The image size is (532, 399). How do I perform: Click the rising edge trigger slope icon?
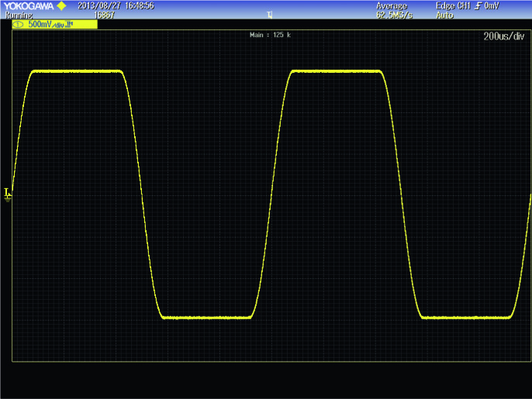[x=478, y=6]
